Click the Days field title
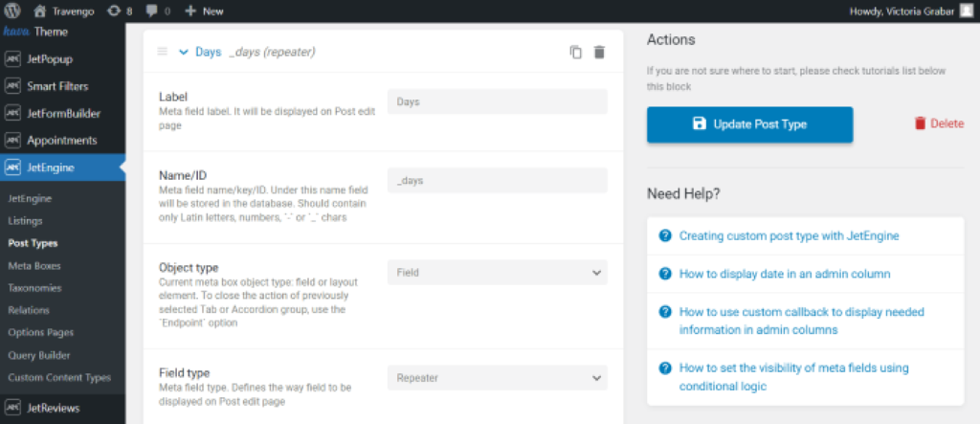The width and height of the screenshot is (980, 424). point(208,52)
